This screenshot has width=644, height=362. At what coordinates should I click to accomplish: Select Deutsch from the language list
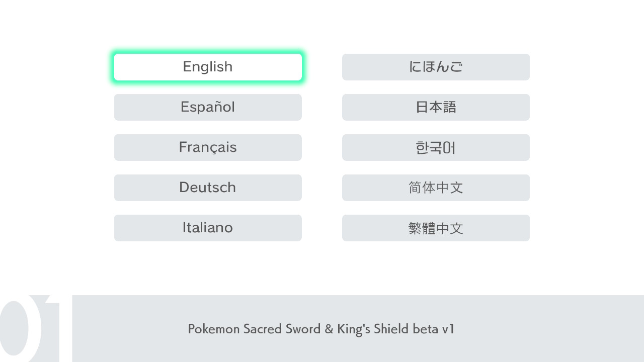point(208,188)
